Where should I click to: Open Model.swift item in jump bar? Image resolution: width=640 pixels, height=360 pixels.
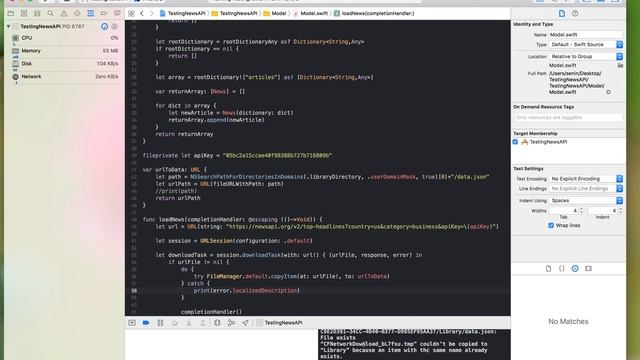point(310,13)
